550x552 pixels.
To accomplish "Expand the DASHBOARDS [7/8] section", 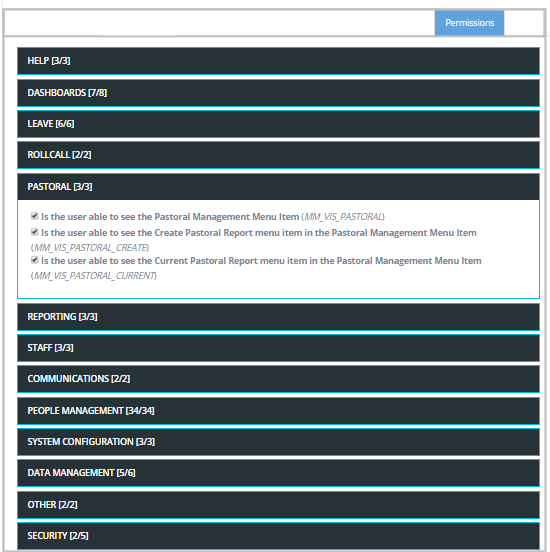I will (x=278, y=93).
